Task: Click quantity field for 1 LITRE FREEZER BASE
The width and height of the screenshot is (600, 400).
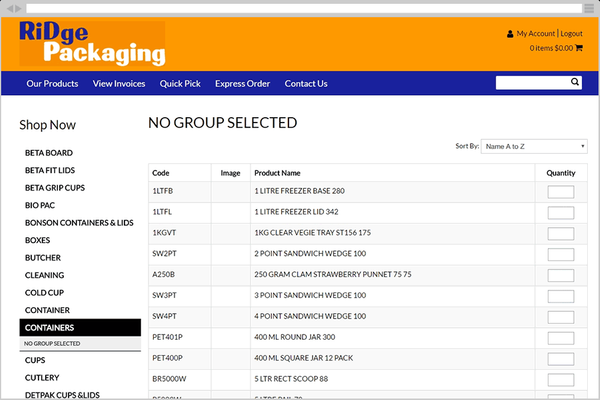Action: tap(561, 192)
